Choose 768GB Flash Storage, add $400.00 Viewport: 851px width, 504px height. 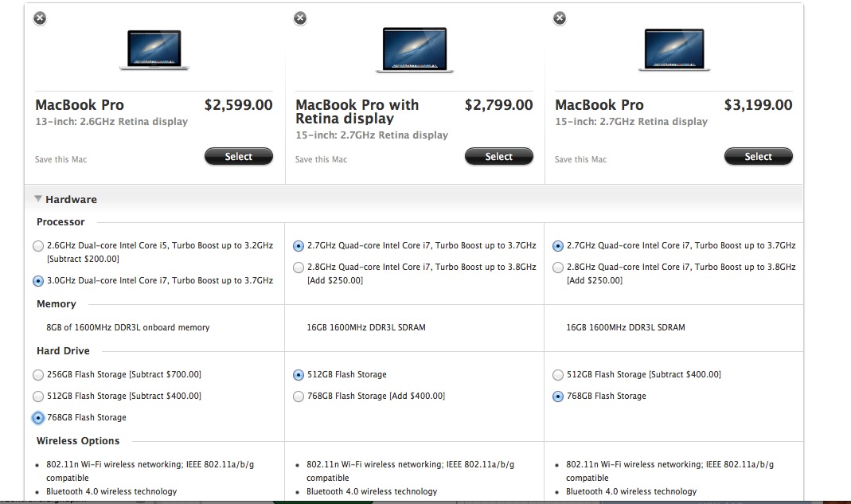click(298, 397)
